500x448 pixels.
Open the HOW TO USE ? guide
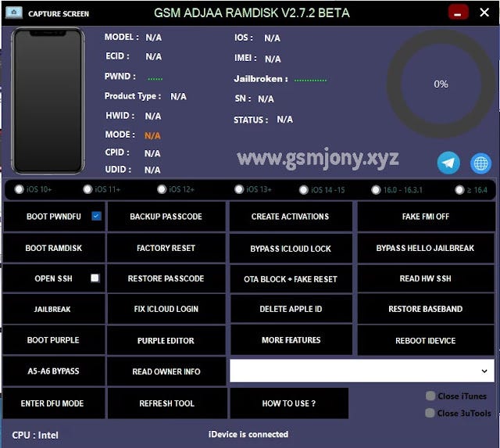tap(289, 403)
